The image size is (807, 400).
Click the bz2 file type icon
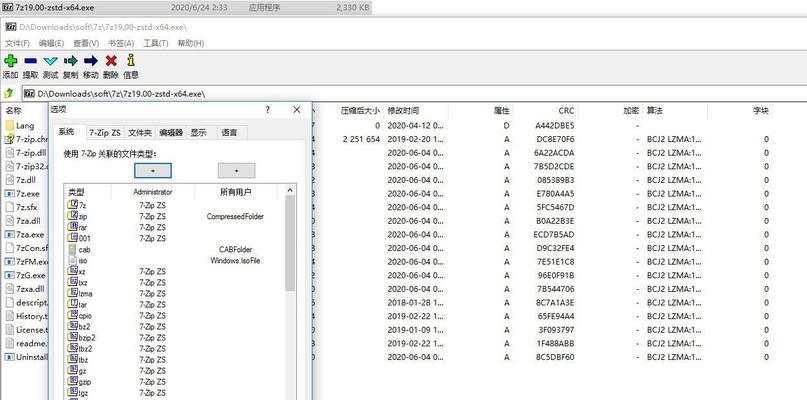click(73, 326)
